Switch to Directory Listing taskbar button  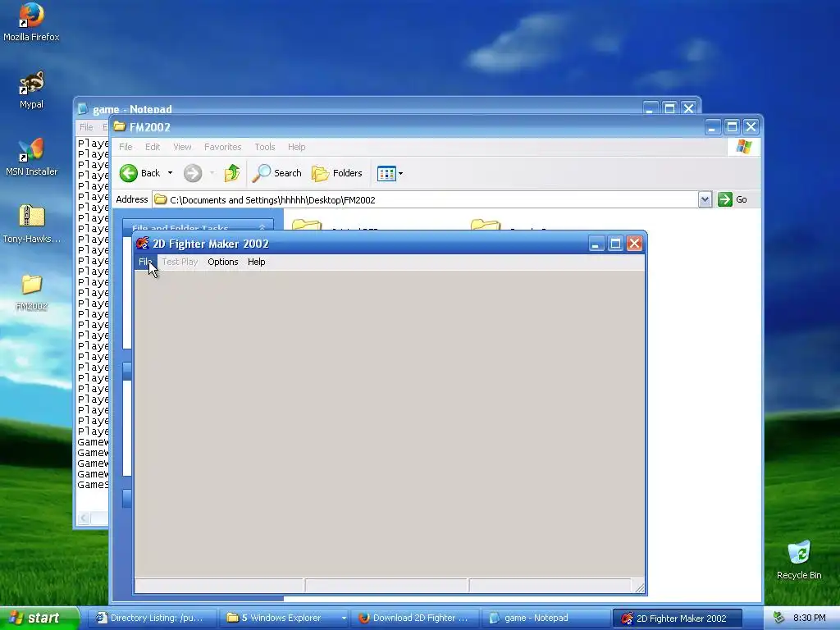(x=153, y=619)
